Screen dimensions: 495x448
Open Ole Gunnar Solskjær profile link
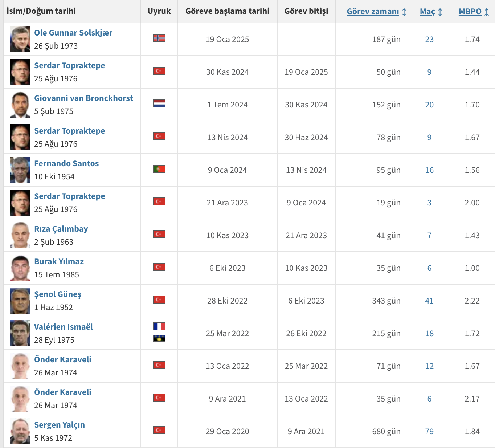[x=73, y=33]
